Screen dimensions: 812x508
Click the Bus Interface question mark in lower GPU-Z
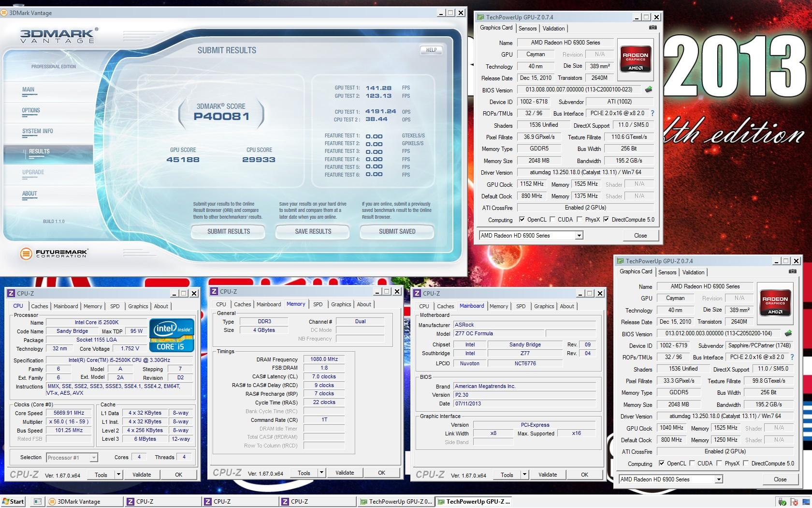pyautogui.click(x=792, y=357)
